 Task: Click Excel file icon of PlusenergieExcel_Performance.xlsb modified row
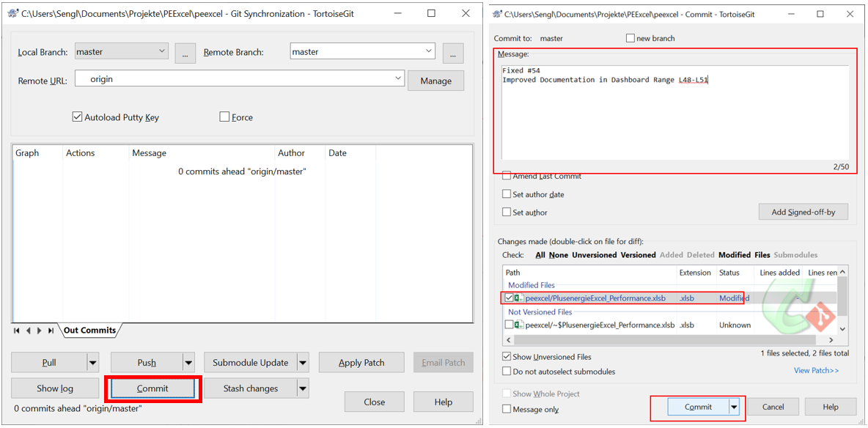click(519, 298)
